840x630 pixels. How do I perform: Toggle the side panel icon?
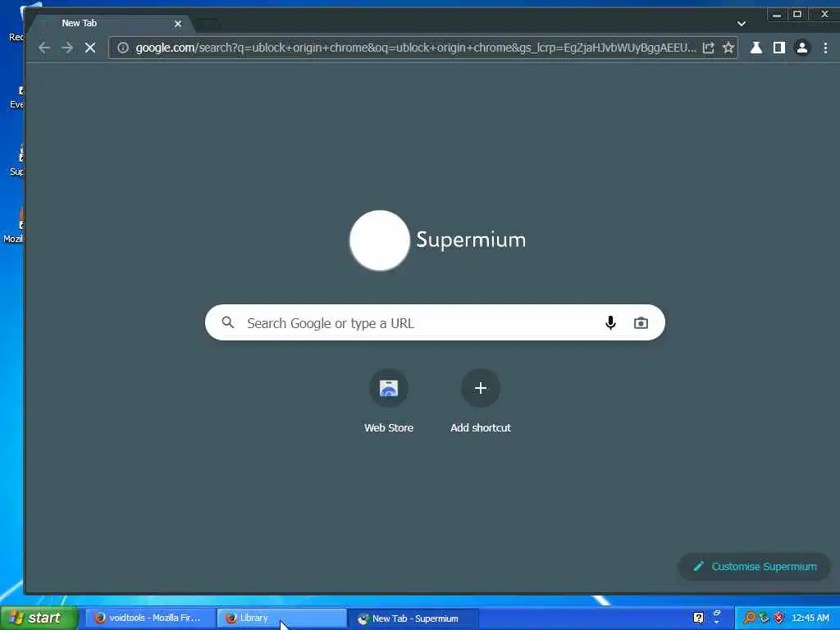(x=779, y=48)
